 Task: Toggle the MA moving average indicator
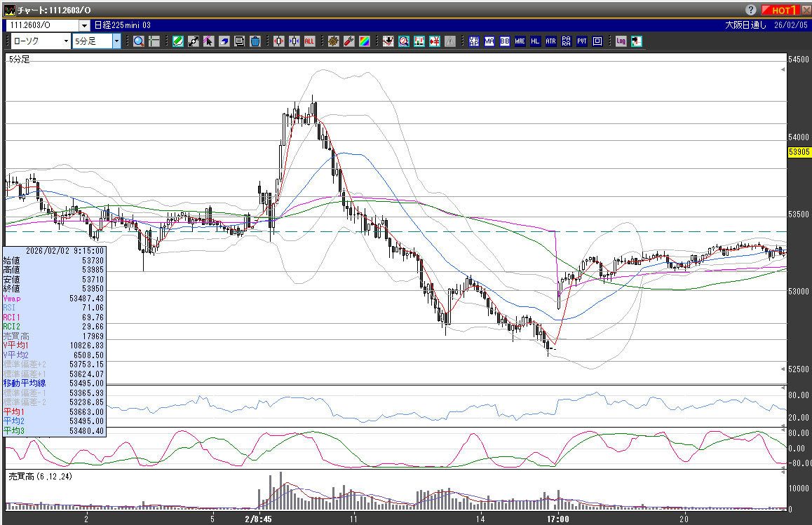click(x=489, y=41)
